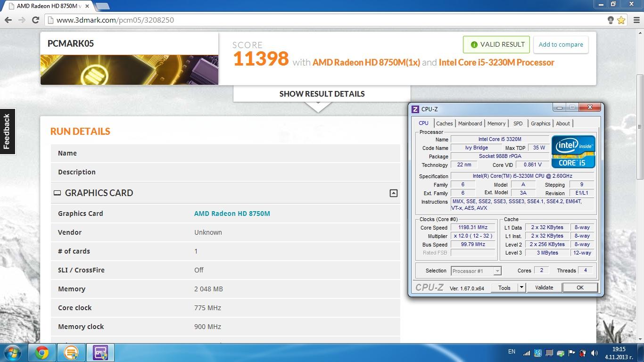Click the CPU-Z title bar logo icon
The width and height of the screenshot is (644, 362).
coord(415,109)
